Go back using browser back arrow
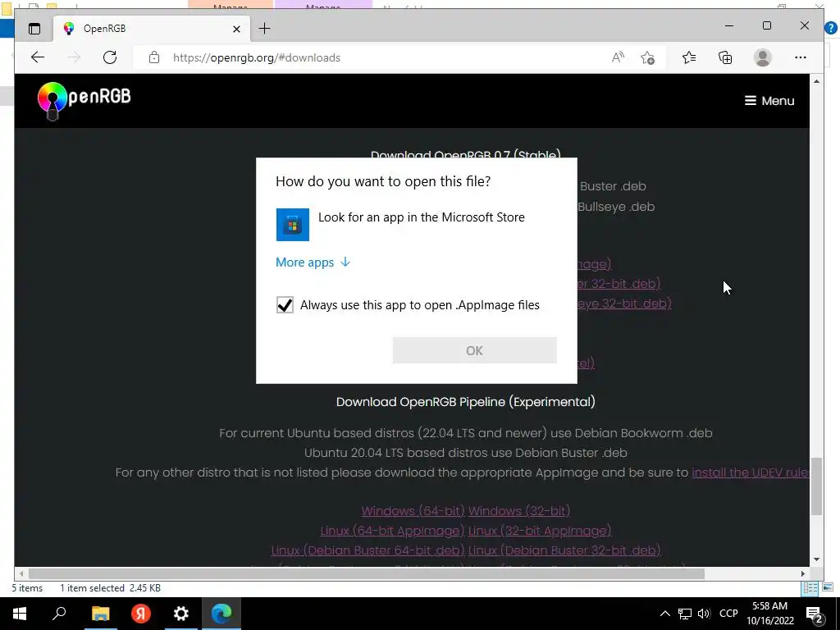 point(38,57)
